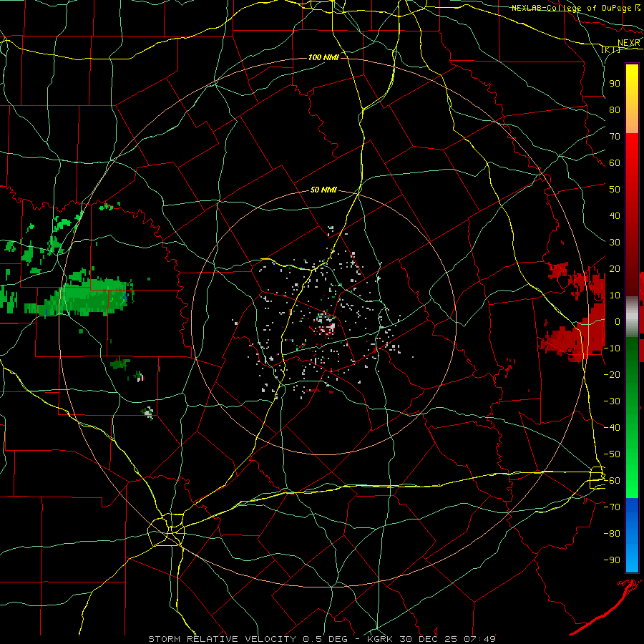Click the 100 NMI range ring label
The image size is (644, 644).
point(323,57)
